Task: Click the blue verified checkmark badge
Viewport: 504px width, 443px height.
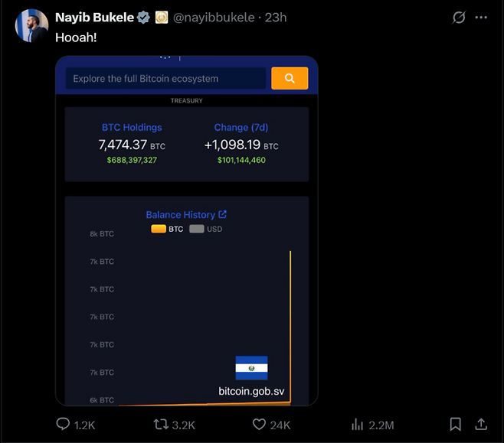Action: coord(143,18)
